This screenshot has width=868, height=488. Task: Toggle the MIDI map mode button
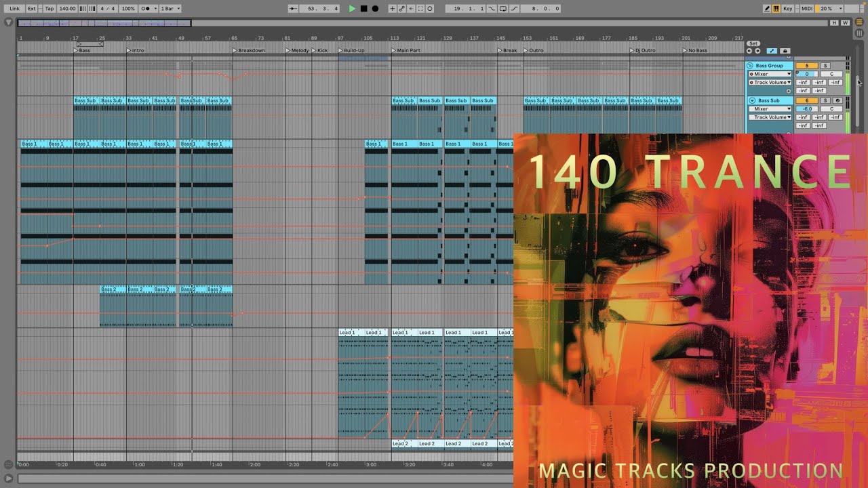pos(806,9)
